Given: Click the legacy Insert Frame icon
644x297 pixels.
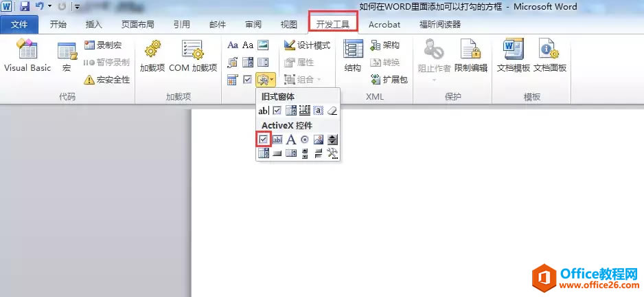Looking at the screenshot, I should point(305,110).
